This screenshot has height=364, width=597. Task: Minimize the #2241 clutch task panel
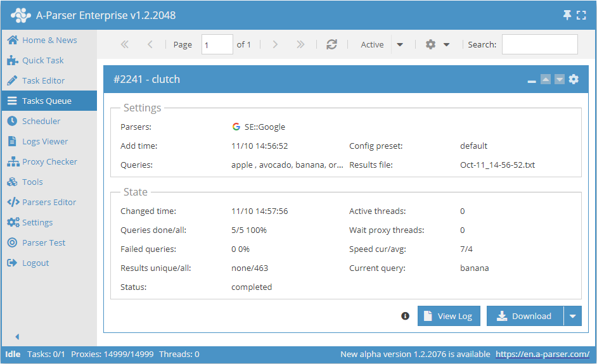click(532, 80)
